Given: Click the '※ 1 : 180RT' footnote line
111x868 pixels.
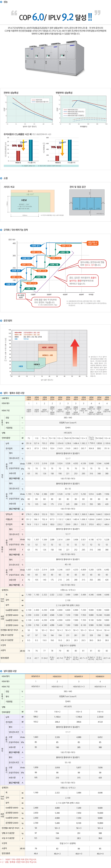Looking at the screenshot, I should [18, 860].
